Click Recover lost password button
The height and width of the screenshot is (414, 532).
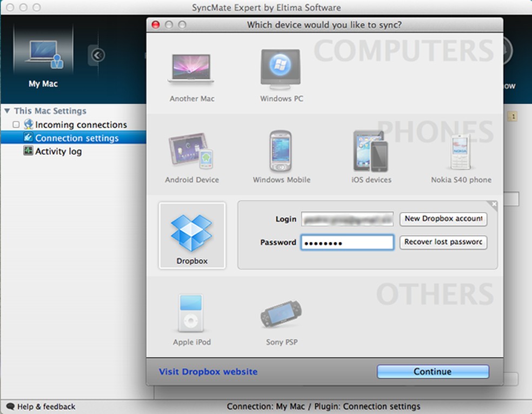click(443, 242)
